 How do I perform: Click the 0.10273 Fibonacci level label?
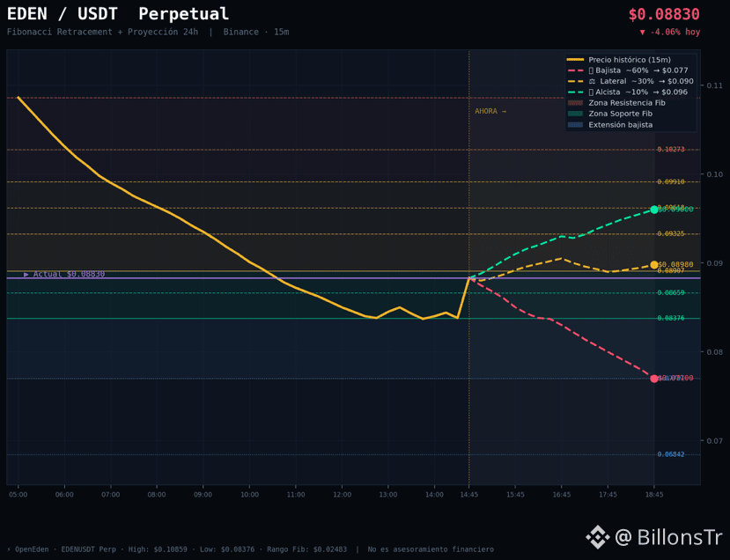(671, 150)
